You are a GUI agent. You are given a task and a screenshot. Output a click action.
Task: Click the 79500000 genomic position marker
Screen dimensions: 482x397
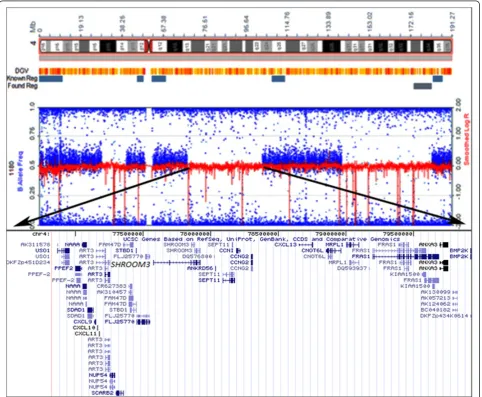[x=397, y=234]
